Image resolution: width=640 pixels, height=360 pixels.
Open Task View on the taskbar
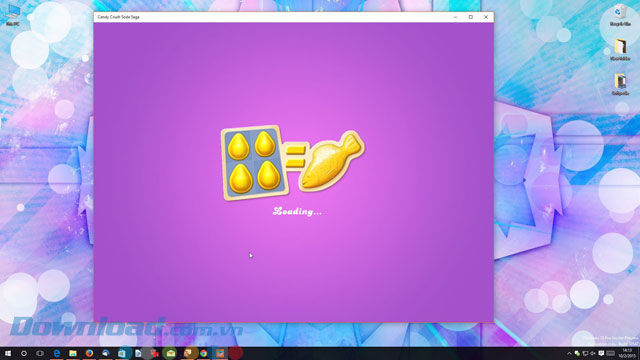(x=40, y=353)
